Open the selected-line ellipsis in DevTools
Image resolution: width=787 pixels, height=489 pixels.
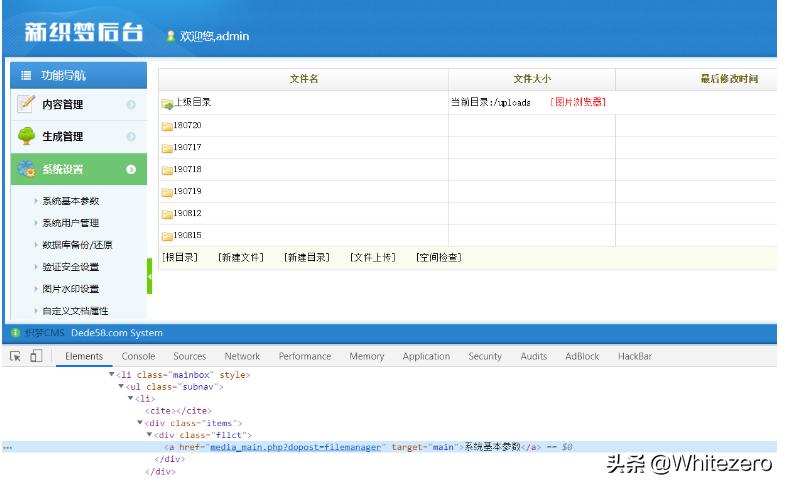click(x=8, y=447)
